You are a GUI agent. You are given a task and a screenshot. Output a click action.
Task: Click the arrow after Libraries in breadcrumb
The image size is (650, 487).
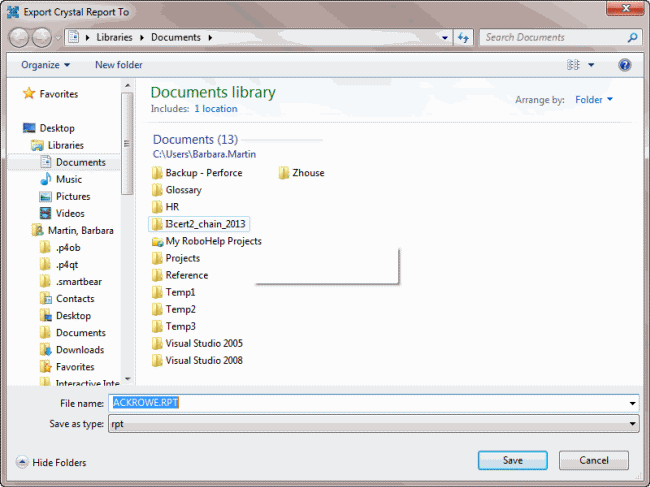click(x=142, y=38)
